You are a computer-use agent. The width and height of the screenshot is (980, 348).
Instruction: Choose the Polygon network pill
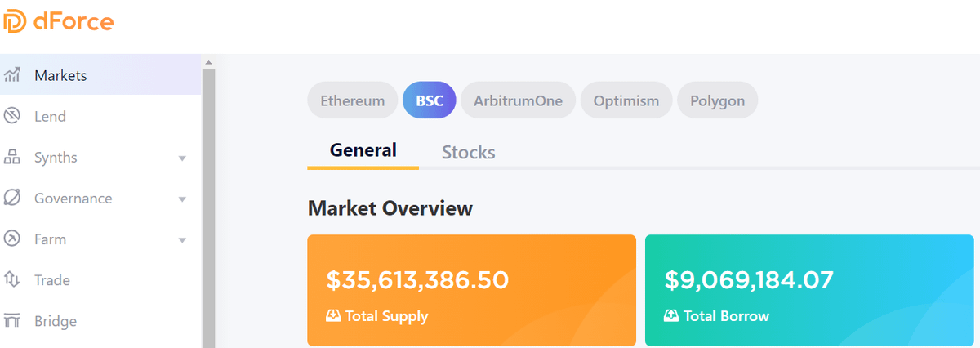(717, 101)
